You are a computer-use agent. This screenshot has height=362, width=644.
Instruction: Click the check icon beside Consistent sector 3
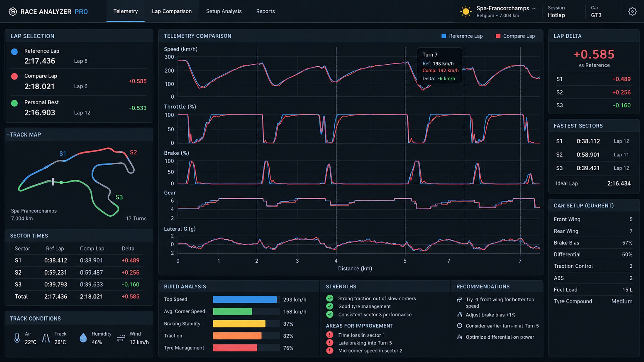click(x=330, y=314)
